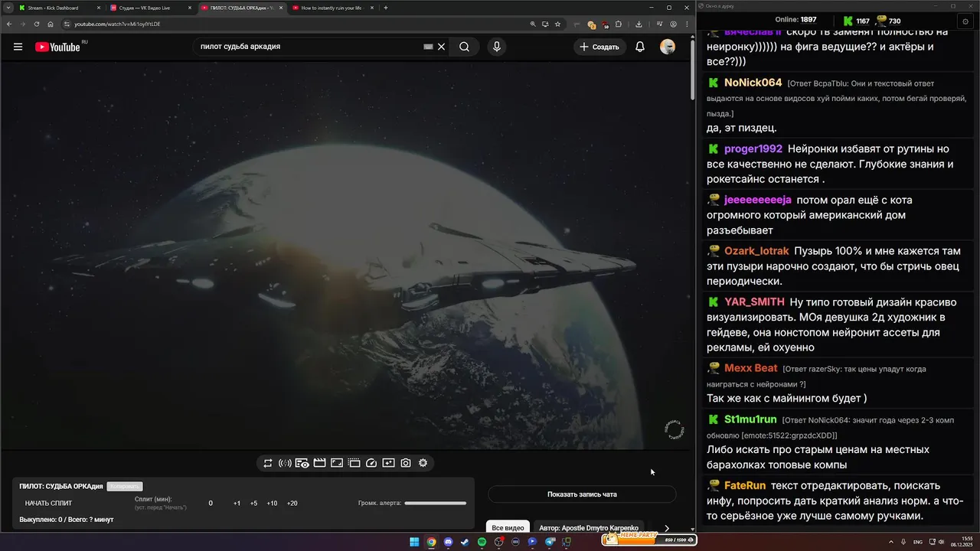
Task: Click username NoNick064 in chat
Action: 753,83
